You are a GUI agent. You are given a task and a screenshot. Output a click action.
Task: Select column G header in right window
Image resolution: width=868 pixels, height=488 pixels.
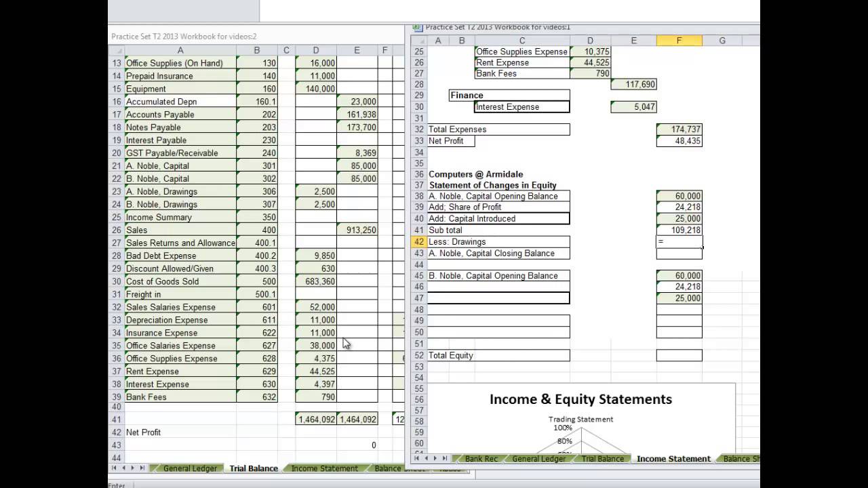[722, 41]
